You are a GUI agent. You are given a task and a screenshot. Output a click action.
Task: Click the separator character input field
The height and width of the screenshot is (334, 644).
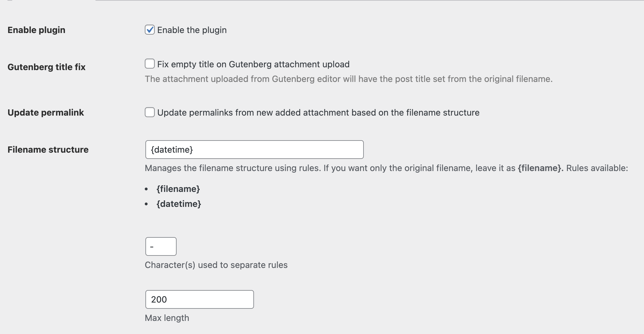click(x=161, y=246)
